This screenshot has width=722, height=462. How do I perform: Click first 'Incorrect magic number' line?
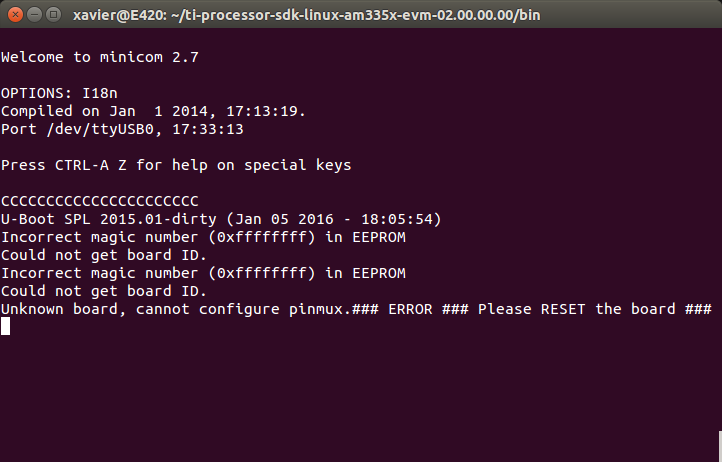click(x=204, y=237)
